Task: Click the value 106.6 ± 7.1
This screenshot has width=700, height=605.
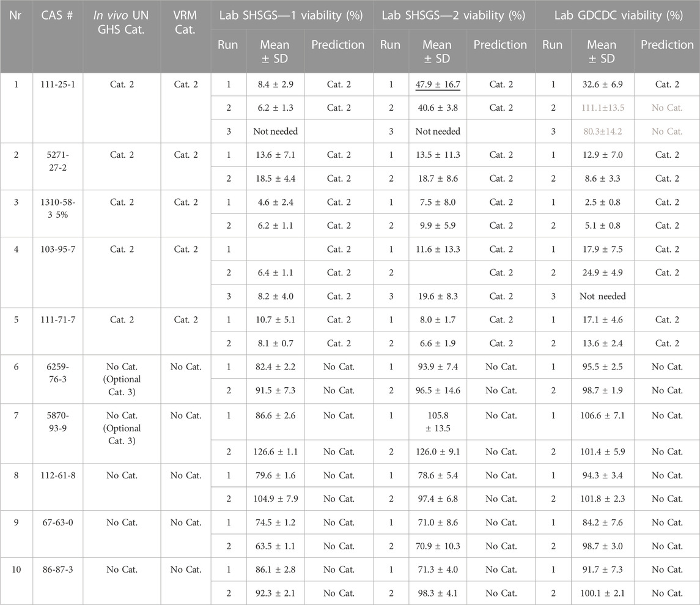Action: 603,415
